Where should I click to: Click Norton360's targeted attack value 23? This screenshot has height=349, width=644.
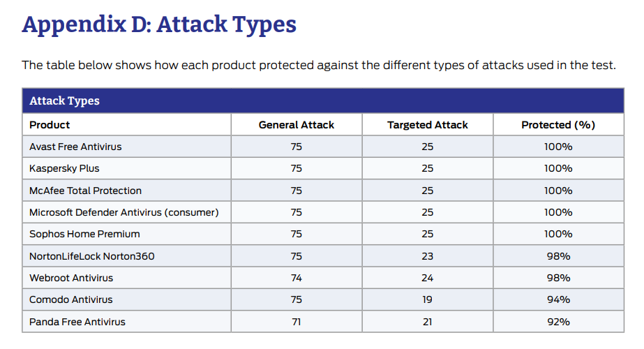pyautogui.click(x=427, y=256)
